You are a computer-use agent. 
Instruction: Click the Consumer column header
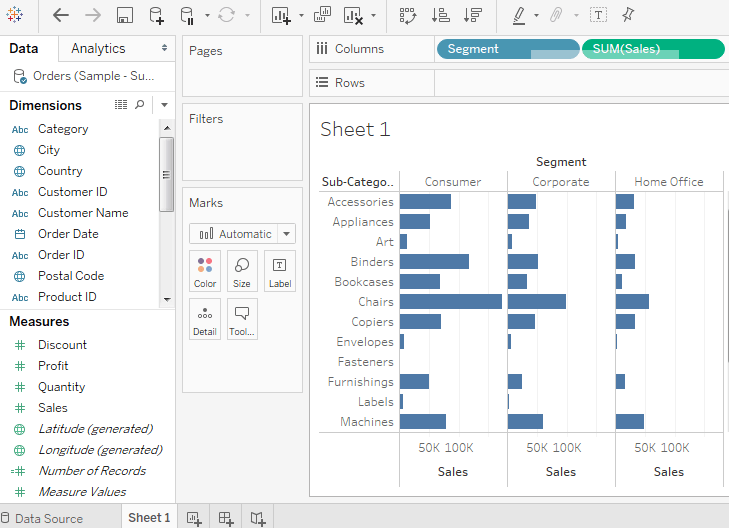[x=453, y=182]
